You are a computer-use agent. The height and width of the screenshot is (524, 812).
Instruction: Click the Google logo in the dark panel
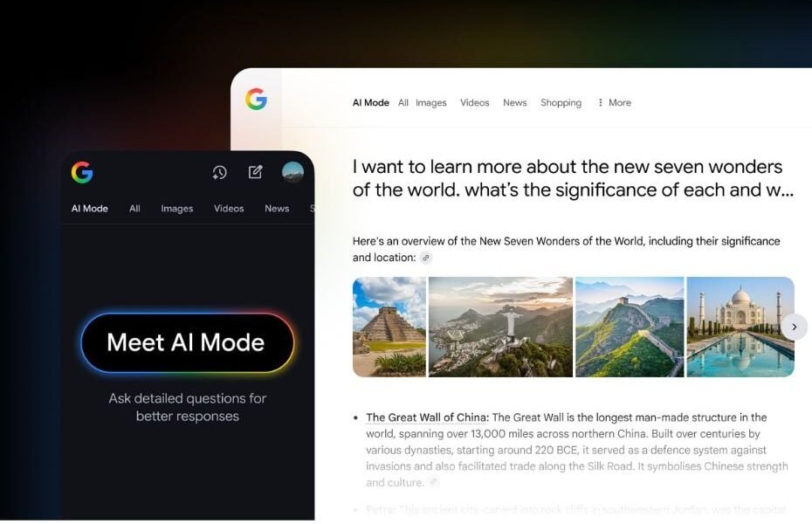coord(82,172)
